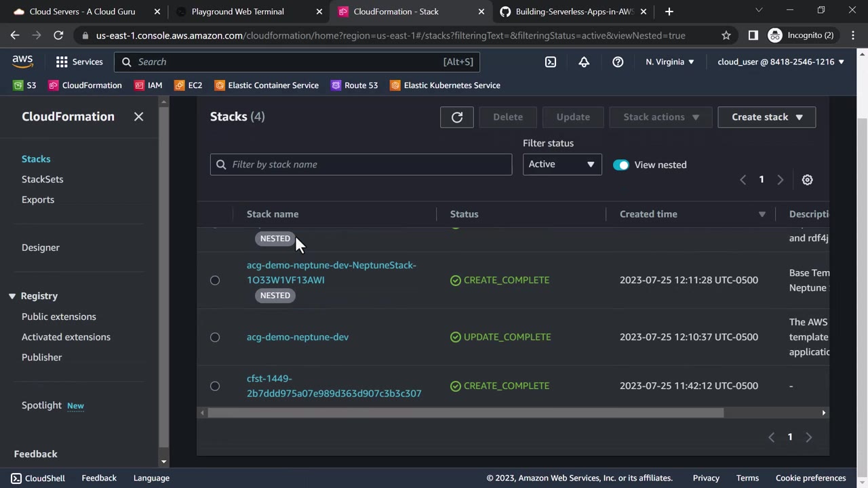868x488 pixels.
Task: Collapse the Registry section
Action: pyautogui.click(x=12, y=296)
